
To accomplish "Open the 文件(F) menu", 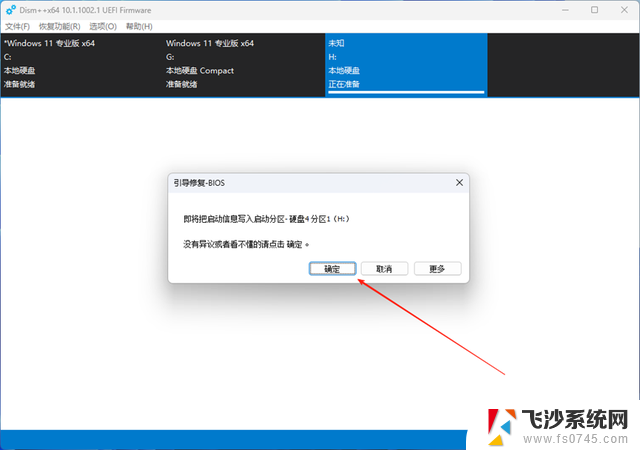I will [17, 27].
